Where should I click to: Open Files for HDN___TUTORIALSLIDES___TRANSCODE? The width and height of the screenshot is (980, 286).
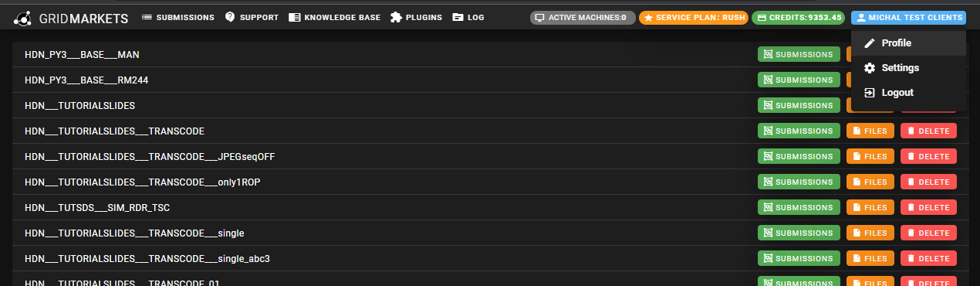tap(870, 131)
